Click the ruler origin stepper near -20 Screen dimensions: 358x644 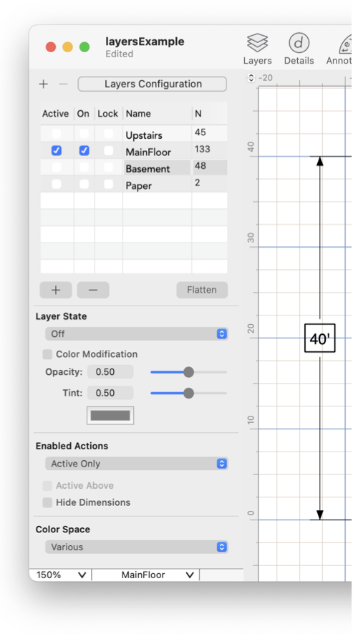(x=251, y=77)
